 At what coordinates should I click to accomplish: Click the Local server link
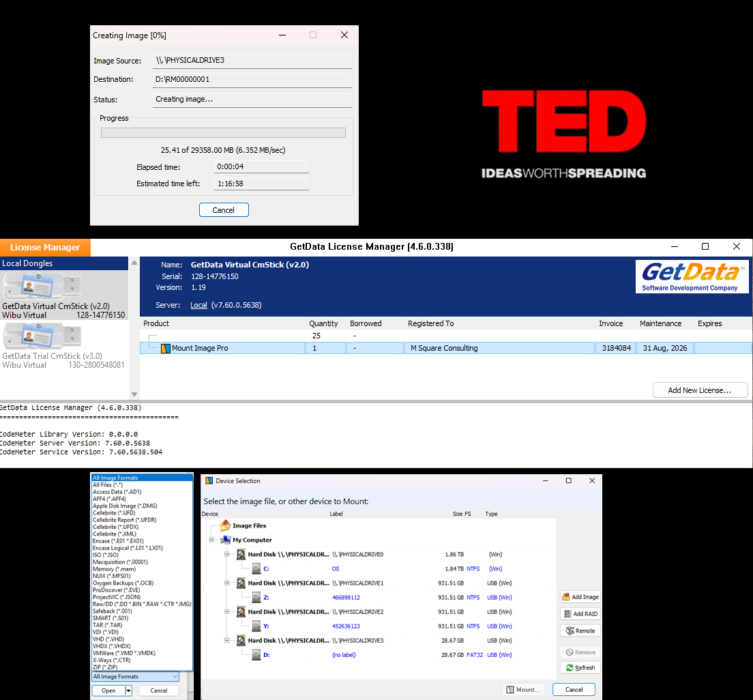(198, 305)
